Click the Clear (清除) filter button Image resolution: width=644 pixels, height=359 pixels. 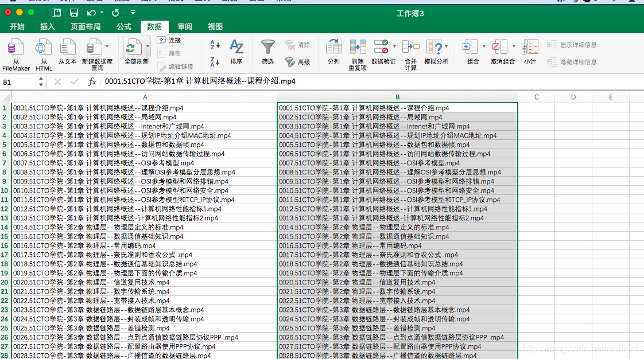click(298, 45)
